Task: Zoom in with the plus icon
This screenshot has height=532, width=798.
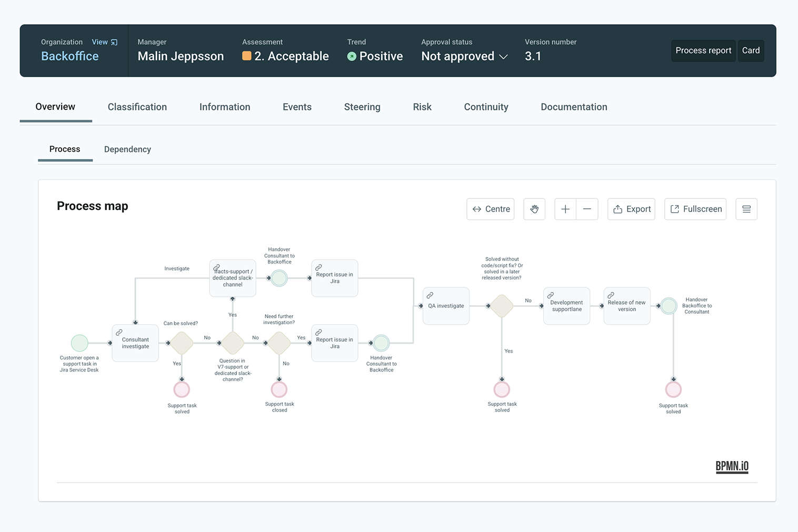Action: tap(565, 209)
